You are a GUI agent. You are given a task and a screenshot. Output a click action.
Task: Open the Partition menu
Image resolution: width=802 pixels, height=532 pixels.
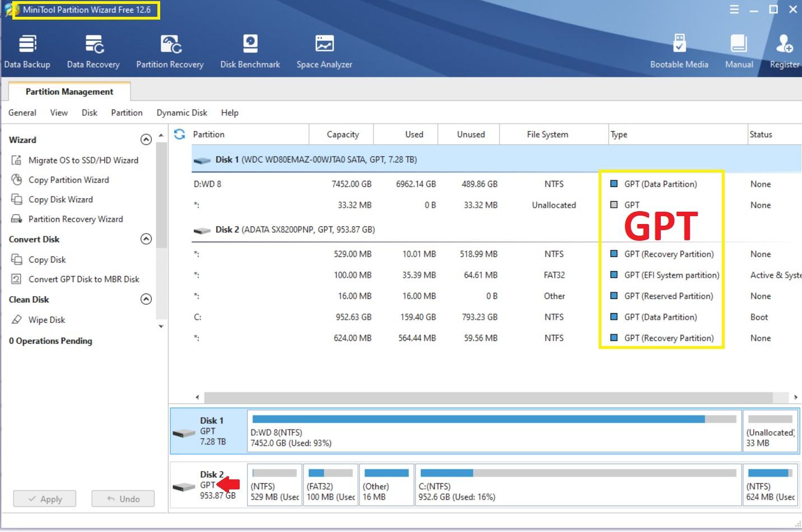pos(127,113)
